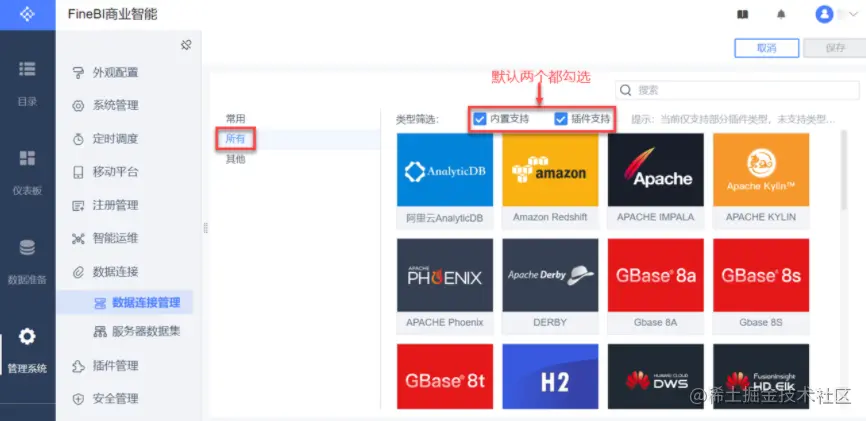The width and height of the screenshot is (866, 421).
Task: Select the GBase 8t data source tile
Action: click(x=445, y=377)
